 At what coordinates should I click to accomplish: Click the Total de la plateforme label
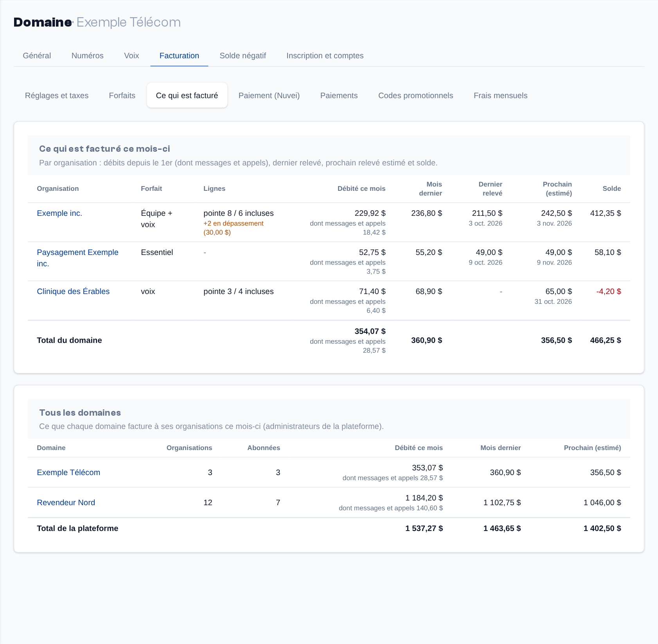[77, 528]
